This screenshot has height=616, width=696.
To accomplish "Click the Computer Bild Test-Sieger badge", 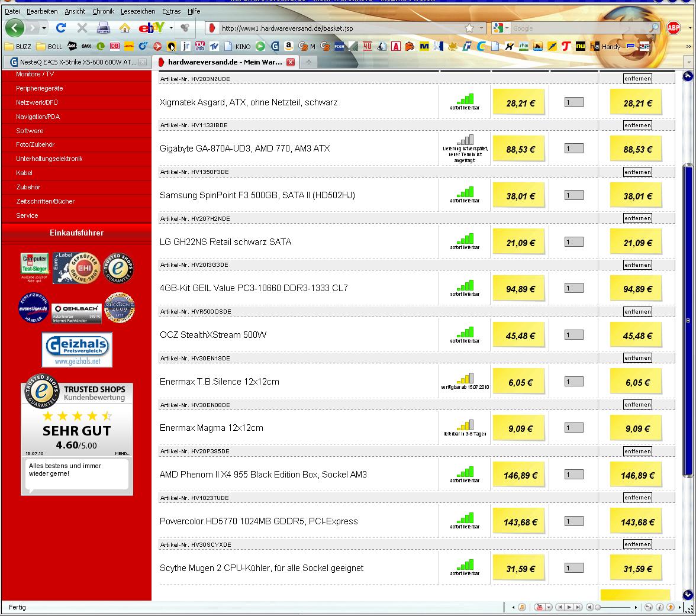I will [34, 267].
